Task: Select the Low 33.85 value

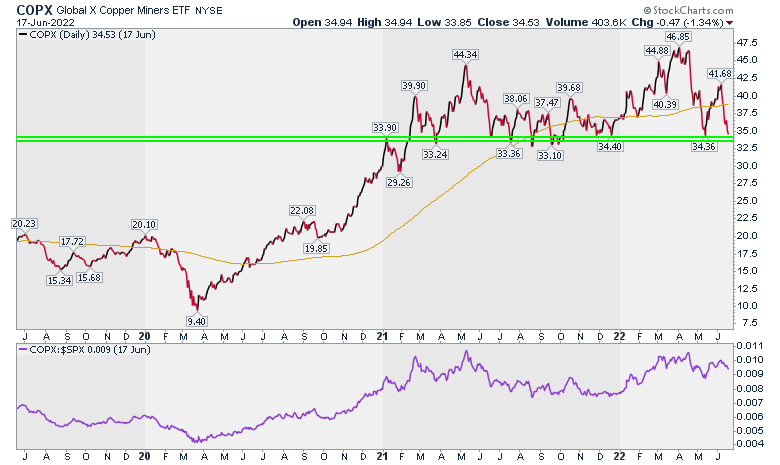Action: 444,22
